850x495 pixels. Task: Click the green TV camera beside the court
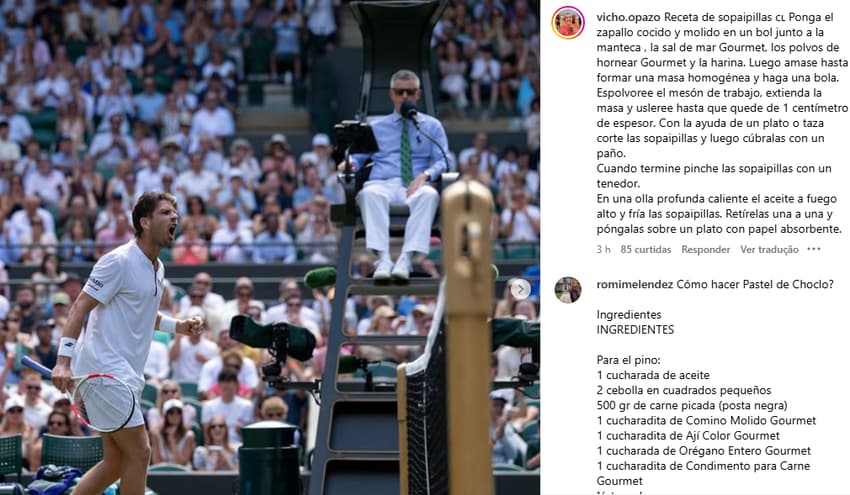(x=273, y=339)
